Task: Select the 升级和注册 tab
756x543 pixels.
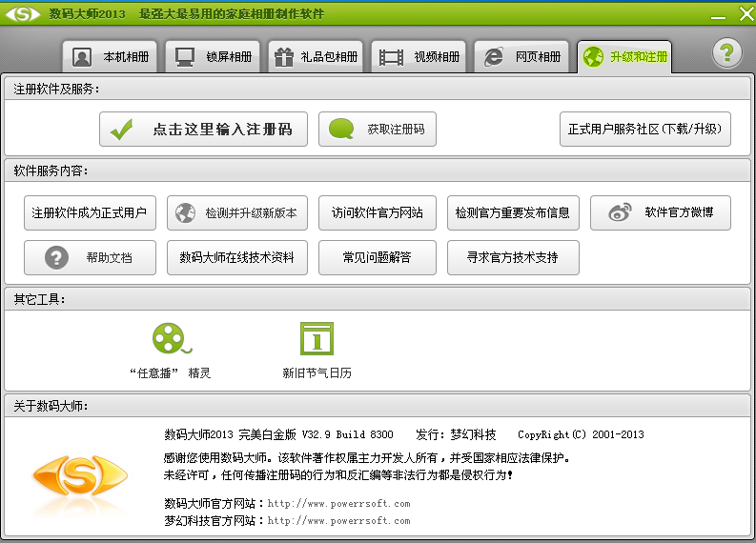Action: pos(624,57)
